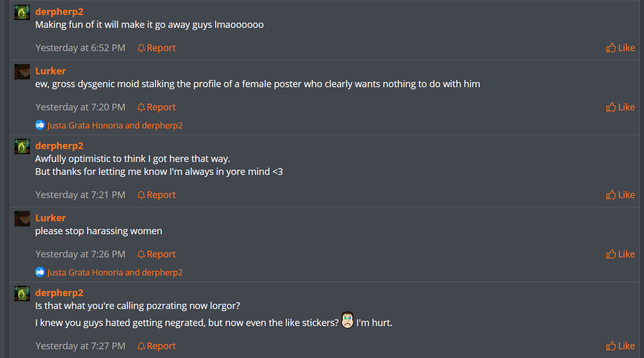Report the comment posted at 6:52 PM
The width and height of the screenshot is (644, 358).
click(x=156, y=48)
